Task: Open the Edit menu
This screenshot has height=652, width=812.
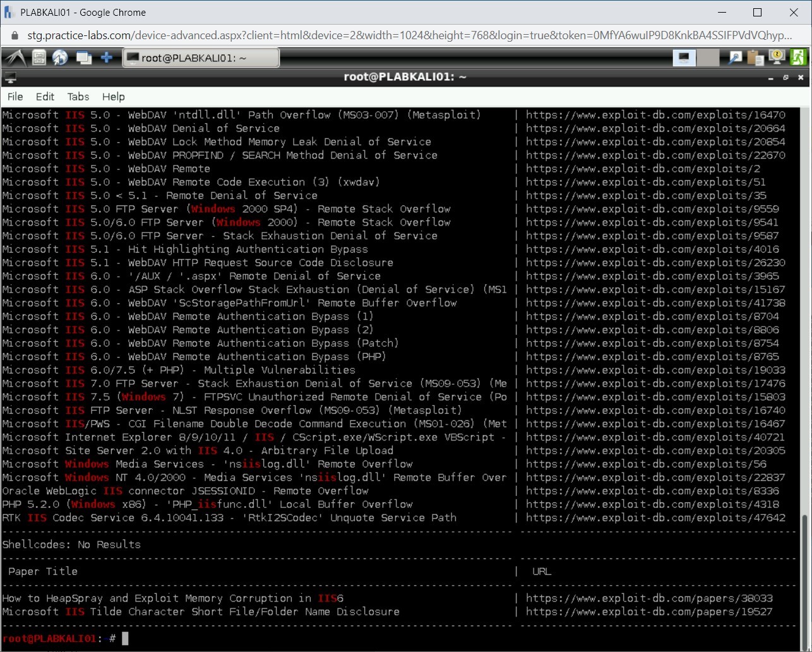Action: click(45, 97)
